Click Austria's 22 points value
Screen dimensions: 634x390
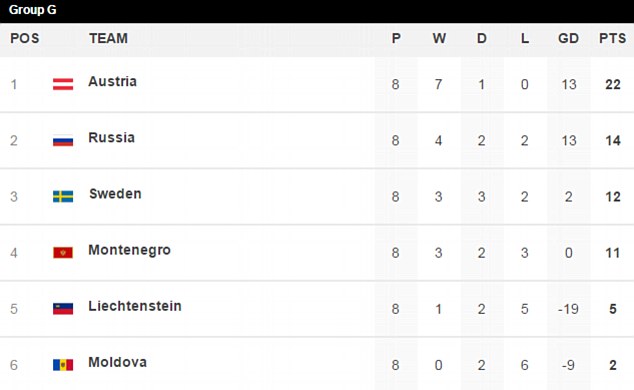click(613, 84)
